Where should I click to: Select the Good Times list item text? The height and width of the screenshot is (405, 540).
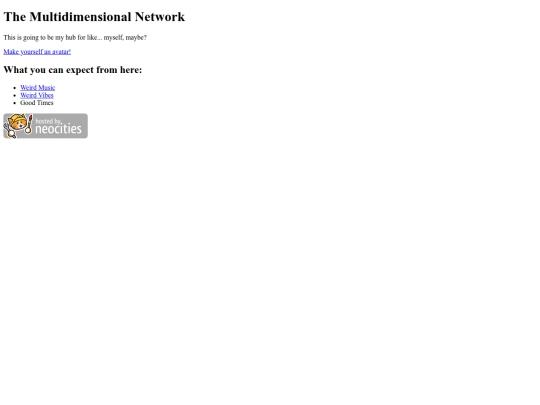point(37,103)
